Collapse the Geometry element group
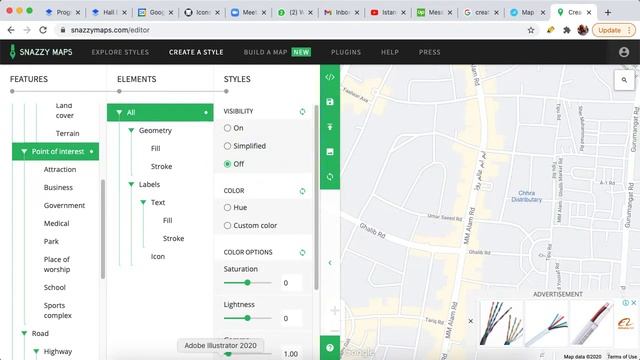Viewport: 640px width, 360px height. coord(131,131)
